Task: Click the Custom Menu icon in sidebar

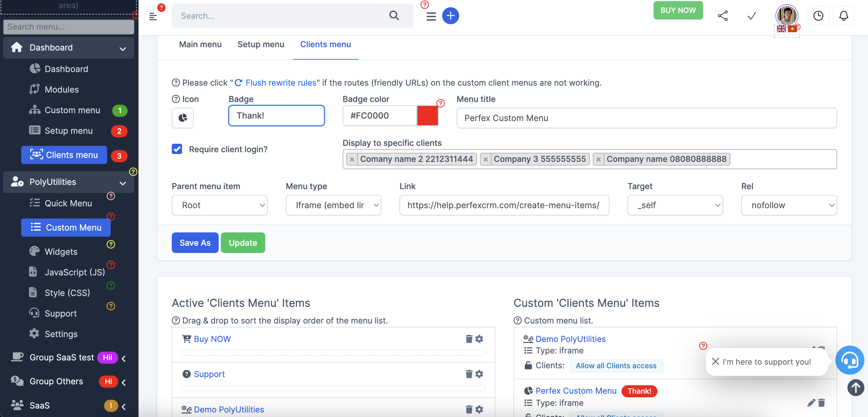Action: (x=35, y=226)
